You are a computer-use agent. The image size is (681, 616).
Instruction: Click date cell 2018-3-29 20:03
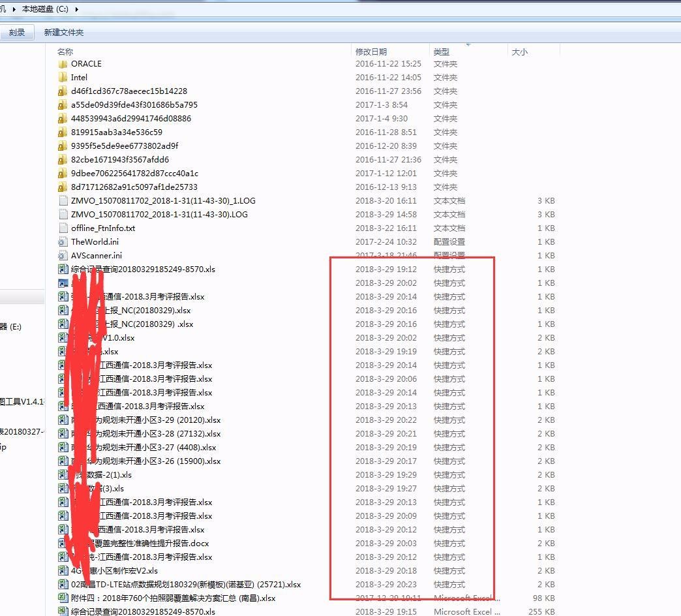coord(386,544)
